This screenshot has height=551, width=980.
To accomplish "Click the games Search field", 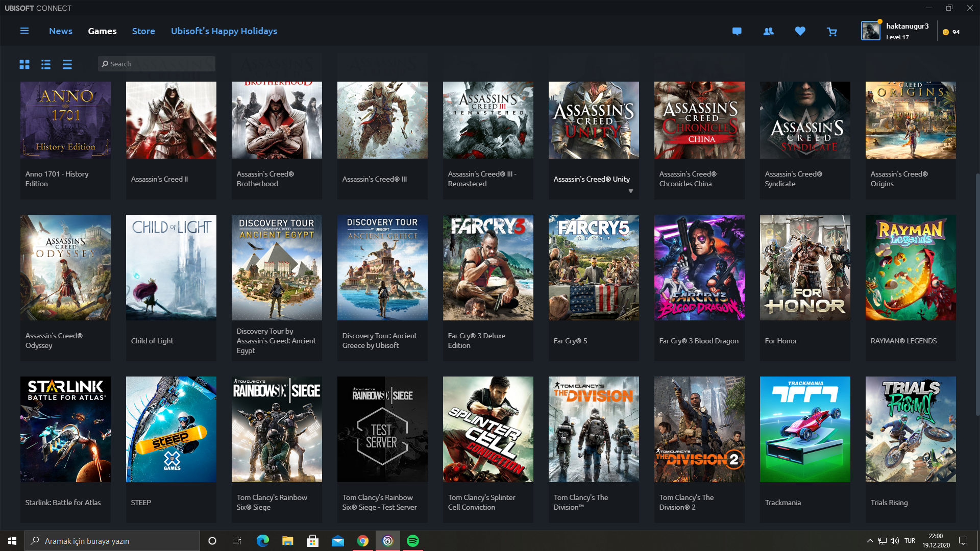I will pyautogui.click(x=157, y=64).
